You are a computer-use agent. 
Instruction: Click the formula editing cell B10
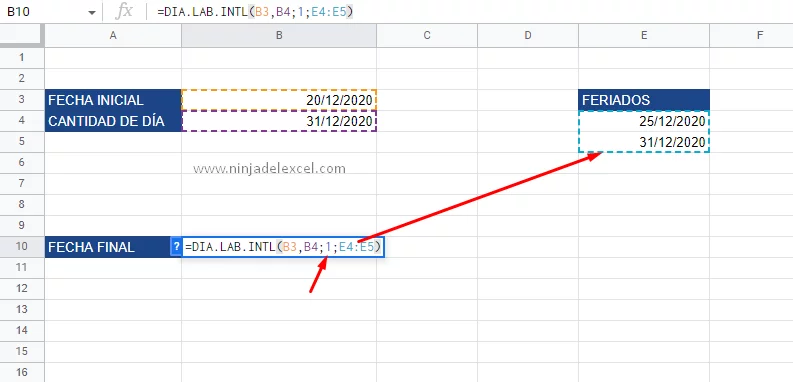pos(283,247)
